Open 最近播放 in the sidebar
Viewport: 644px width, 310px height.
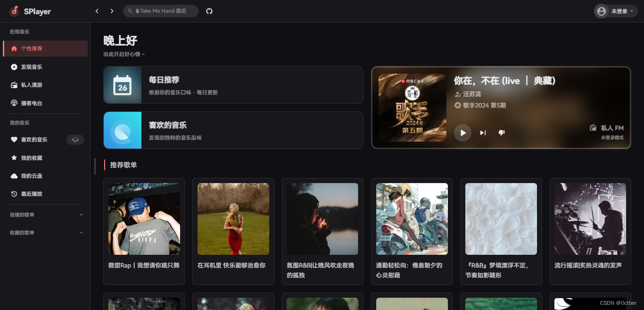coord(45,194)
